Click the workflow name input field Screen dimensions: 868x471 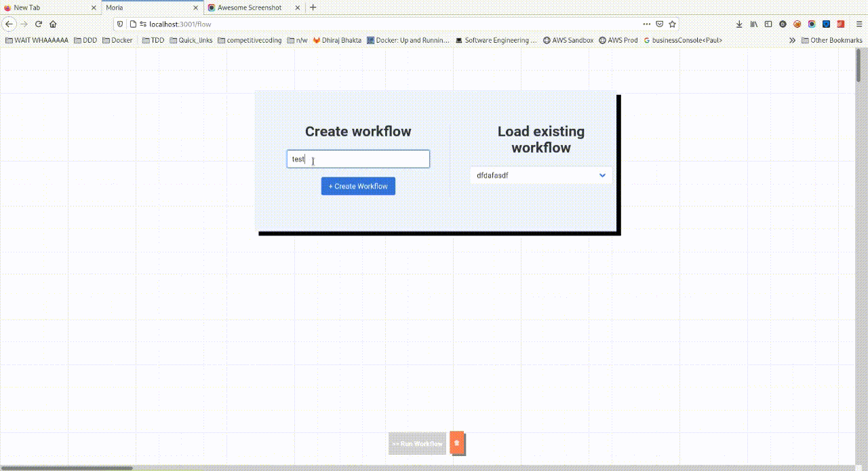358,159
